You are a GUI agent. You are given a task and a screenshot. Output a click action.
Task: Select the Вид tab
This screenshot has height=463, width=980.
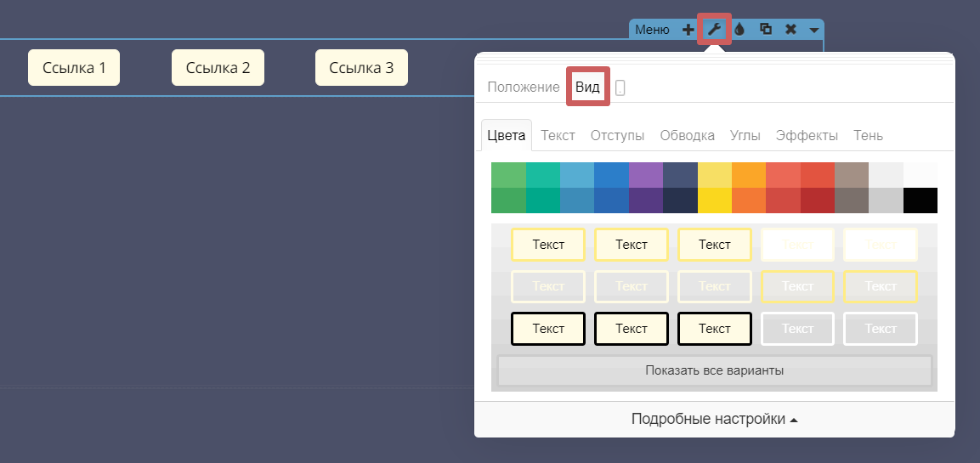587,88
